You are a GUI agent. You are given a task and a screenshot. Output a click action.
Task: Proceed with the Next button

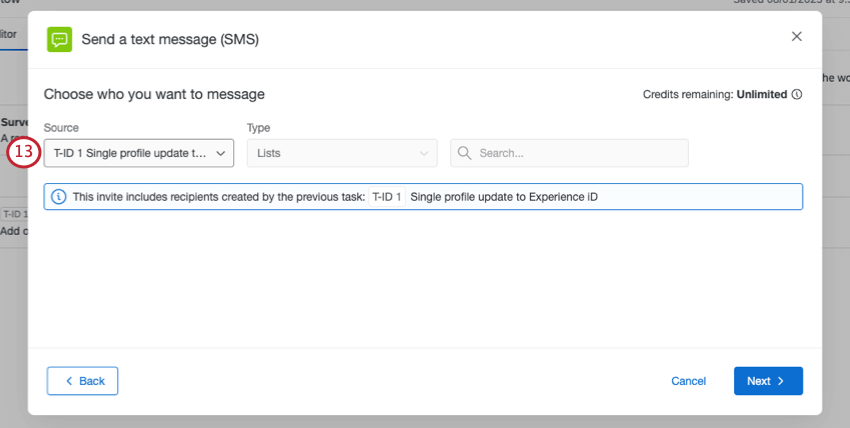click(x=767, y=381)
